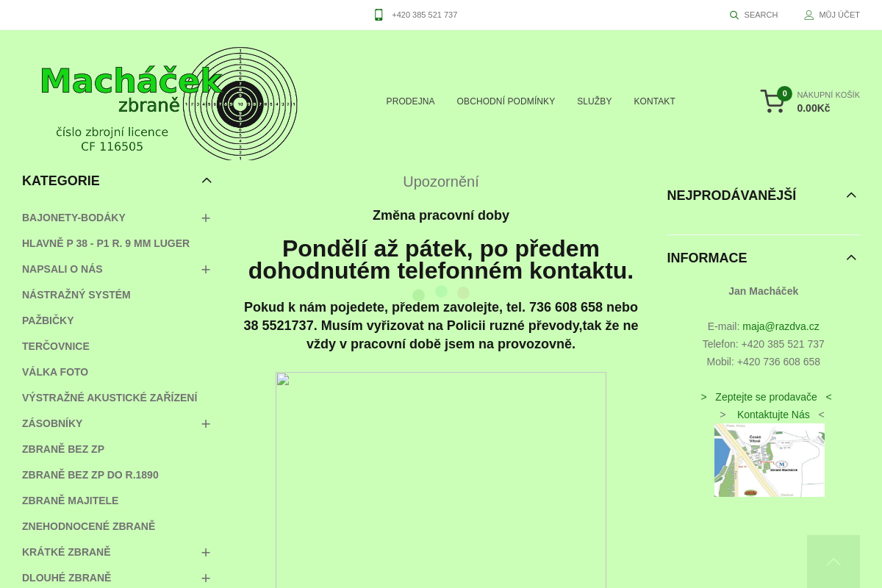
Task: Open the Pažbičky category
Action: [x=48, y=320]
